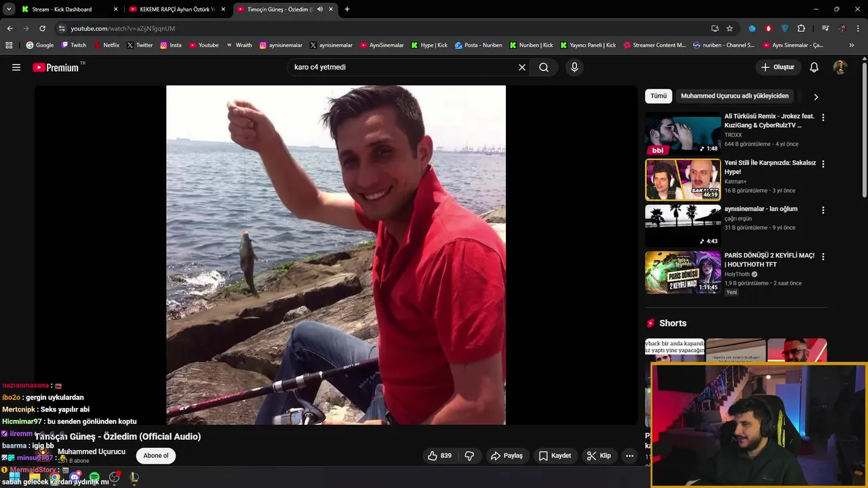
Task: Open the Oluştur create menu
Action: pos(778,67)
